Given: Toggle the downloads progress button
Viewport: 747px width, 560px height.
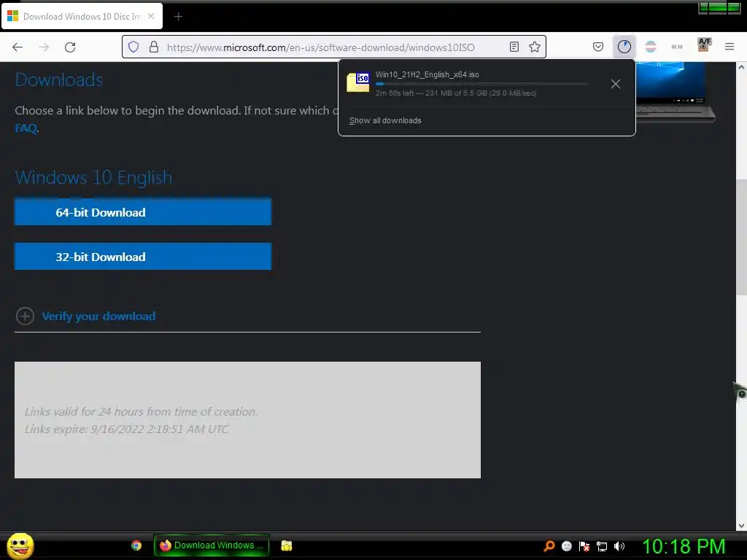Looking at the screenshot, I should pyautogui.click(x=624, y=47).
